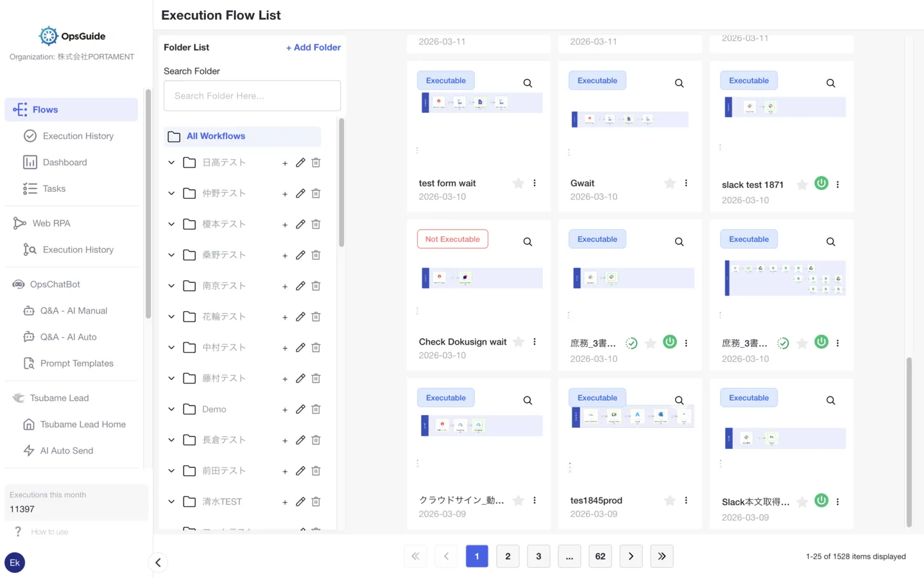Open the Dashboard from the sidebar
The image size is (924, 578).
(x=64, y=162)
